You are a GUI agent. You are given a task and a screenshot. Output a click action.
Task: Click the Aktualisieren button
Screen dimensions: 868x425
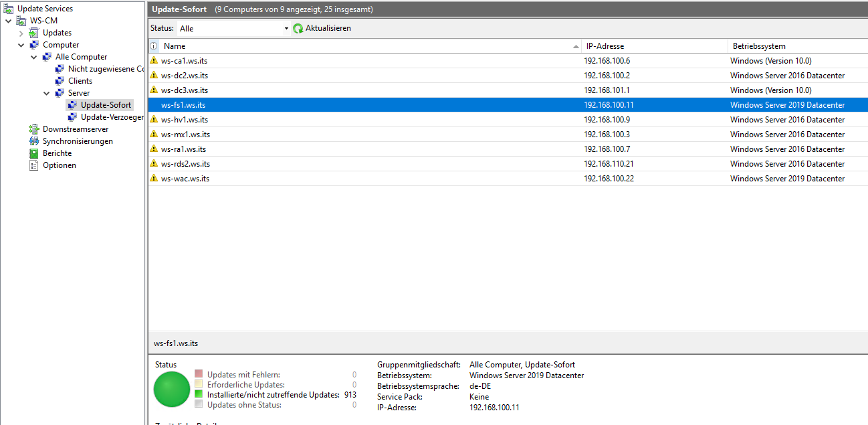click(x=322, y=28)
